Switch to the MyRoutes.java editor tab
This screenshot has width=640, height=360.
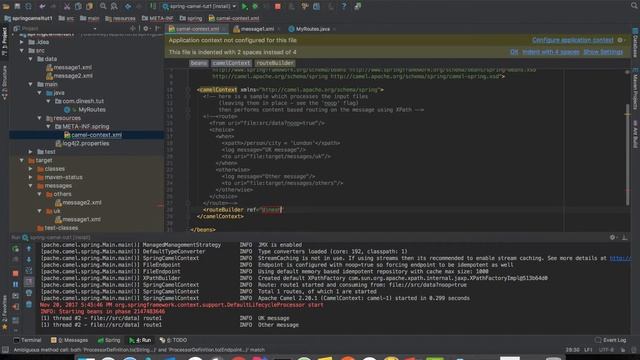[x=312, y=29]
